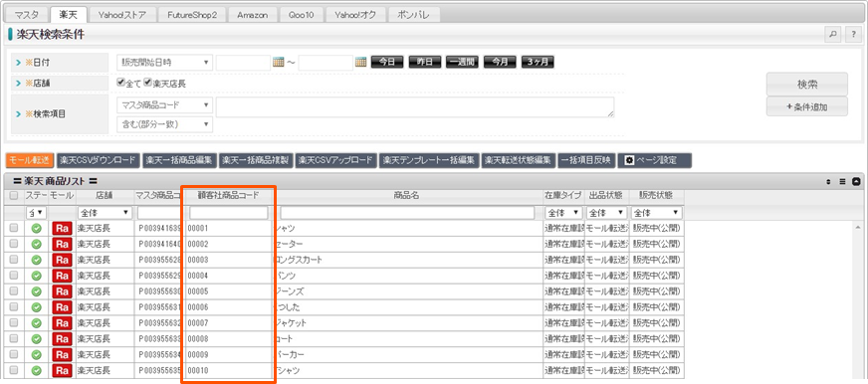868x384 pixels.
Task: Focus the 顧客社商品コード filter input
Action: tap(229, 213)
